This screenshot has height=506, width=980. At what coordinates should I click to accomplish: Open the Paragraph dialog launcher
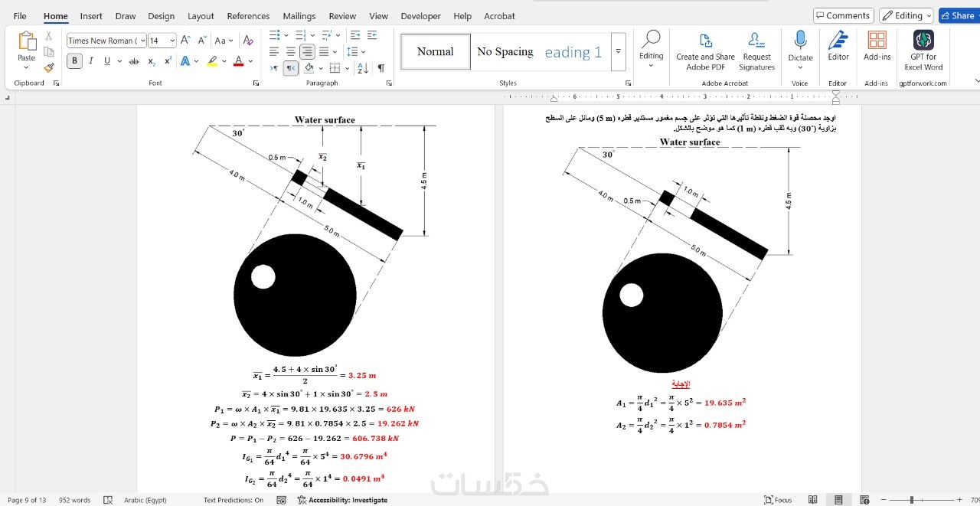point(389,83)
